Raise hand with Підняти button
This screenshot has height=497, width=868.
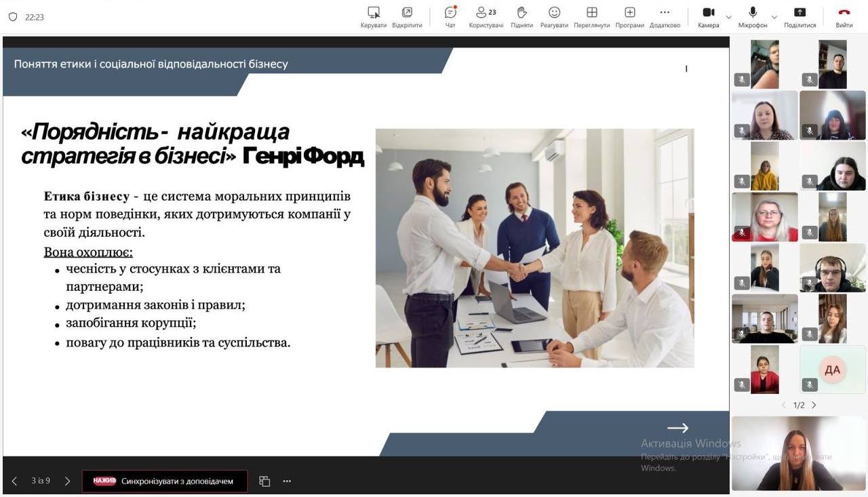pos(521,16)
